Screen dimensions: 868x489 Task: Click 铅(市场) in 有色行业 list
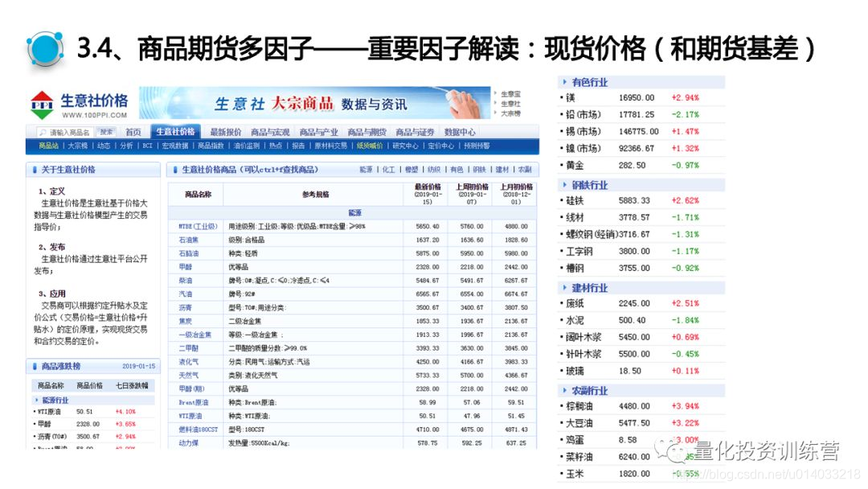point(583,115)
